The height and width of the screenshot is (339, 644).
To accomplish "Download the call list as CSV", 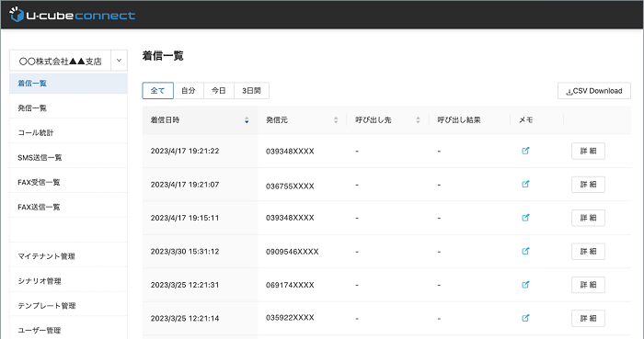I will pyautogui.click(x=594, y=91).
